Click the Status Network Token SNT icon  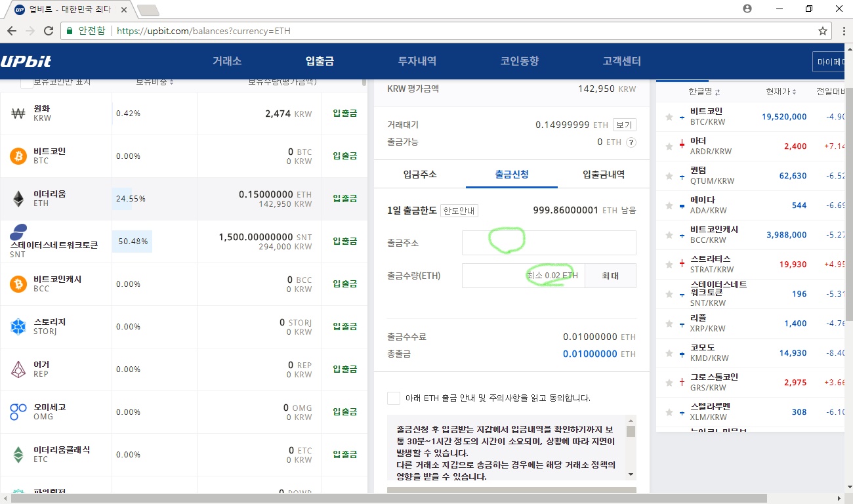(18, 232)
